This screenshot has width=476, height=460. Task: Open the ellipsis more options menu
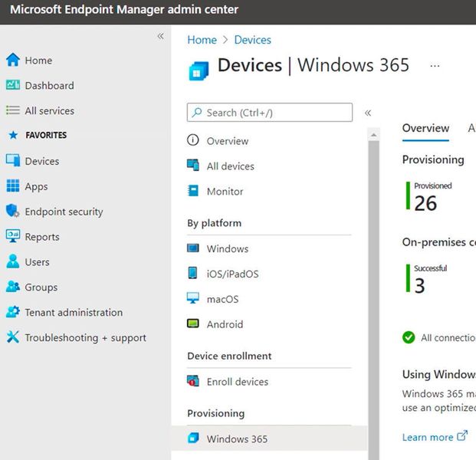[x=435, y=66]
